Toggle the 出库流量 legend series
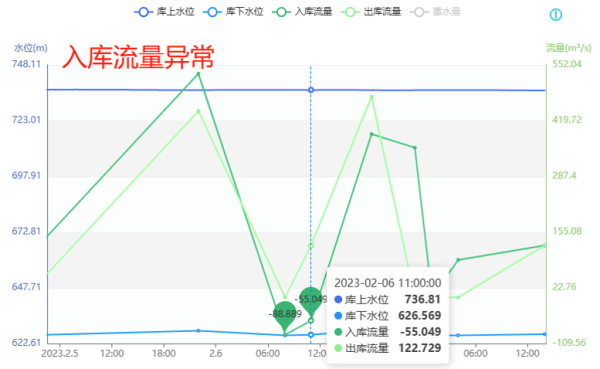Viewport: 600px width, 369px height. tap(371, 12)
